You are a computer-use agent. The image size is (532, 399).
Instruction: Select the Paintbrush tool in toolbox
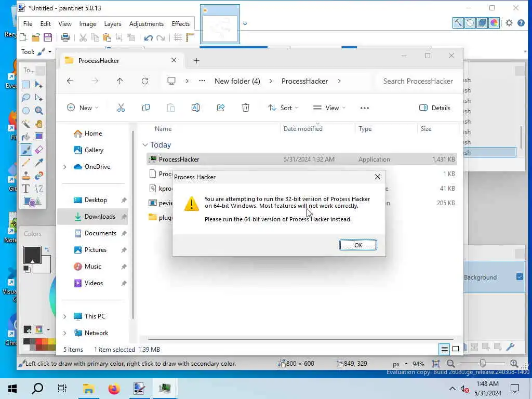coord(26,150)
